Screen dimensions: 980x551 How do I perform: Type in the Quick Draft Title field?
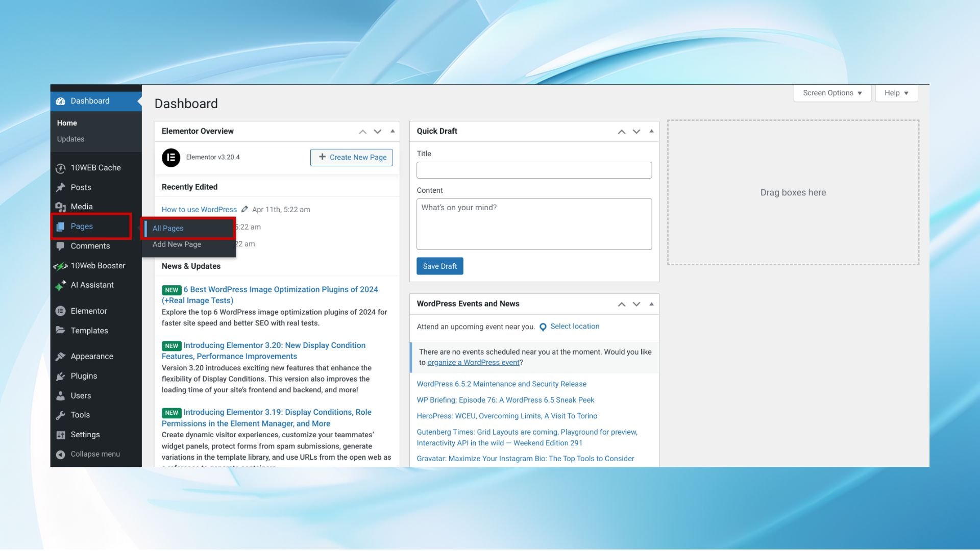point(534,170)
